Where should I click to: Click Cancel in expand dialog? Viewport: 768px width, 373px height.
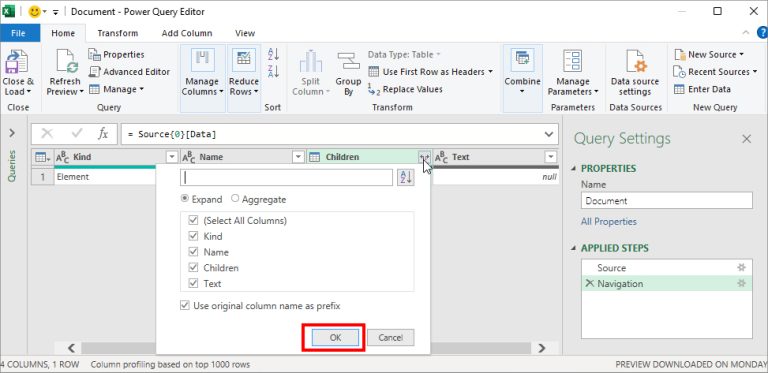click(390, 338)
